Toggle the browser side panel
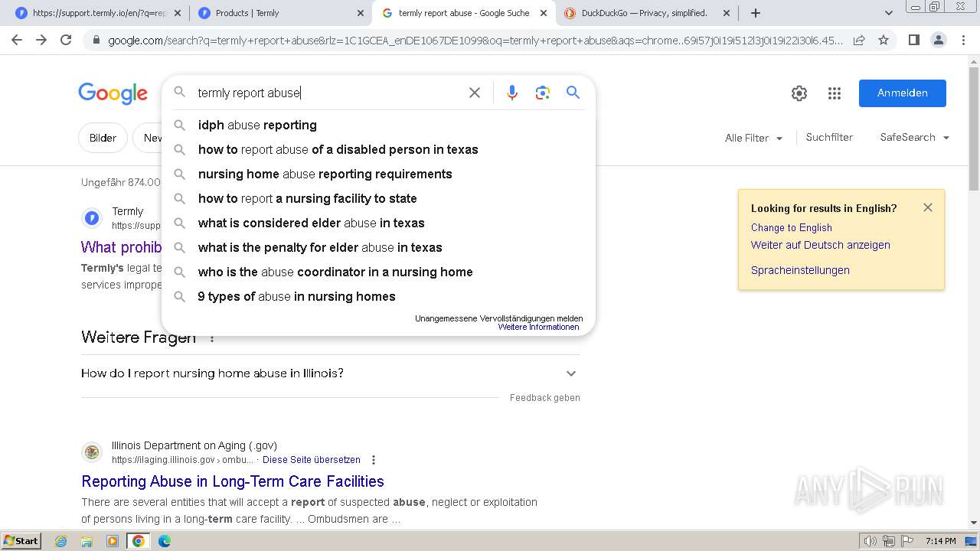This screenshot has height=551, width=980. (x=913, y=40)
